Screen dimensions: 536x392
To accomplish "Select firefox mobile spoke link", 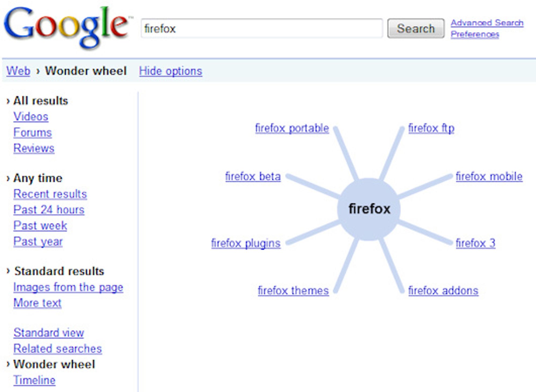I will click(x=489, y=177).
